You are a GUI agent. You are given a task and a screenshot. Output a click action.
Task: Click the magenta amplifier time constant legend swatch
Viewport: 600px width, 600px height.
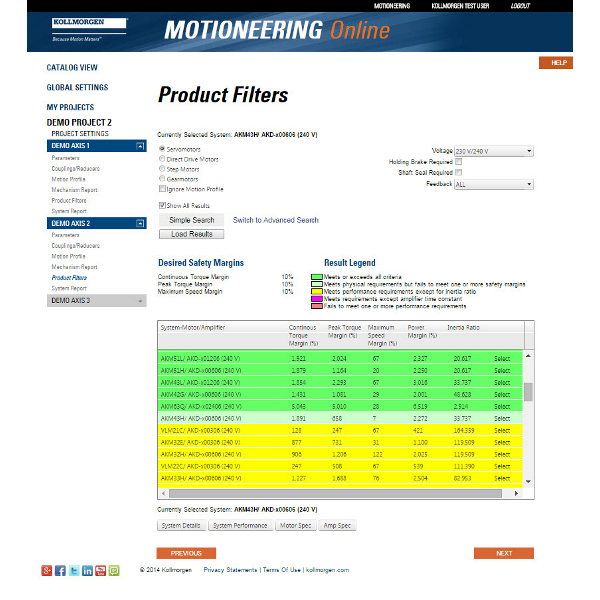317,299
